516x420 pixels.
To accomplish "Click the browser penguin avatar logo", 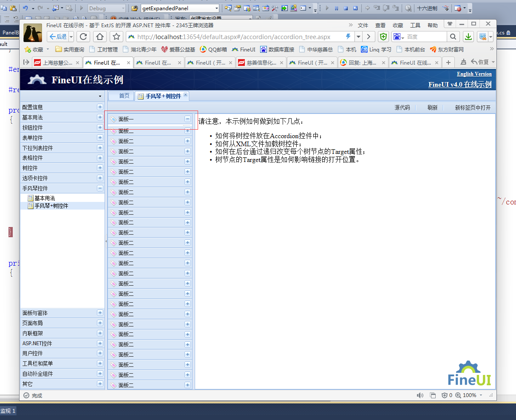I will tap(33, 33).
